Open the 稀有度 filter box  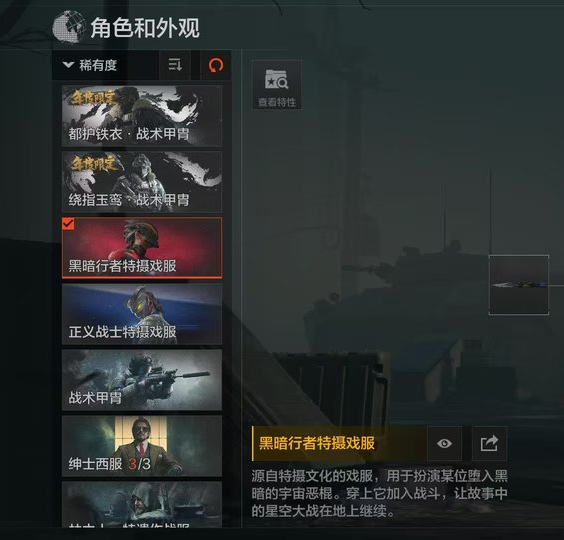coord(105,65)
